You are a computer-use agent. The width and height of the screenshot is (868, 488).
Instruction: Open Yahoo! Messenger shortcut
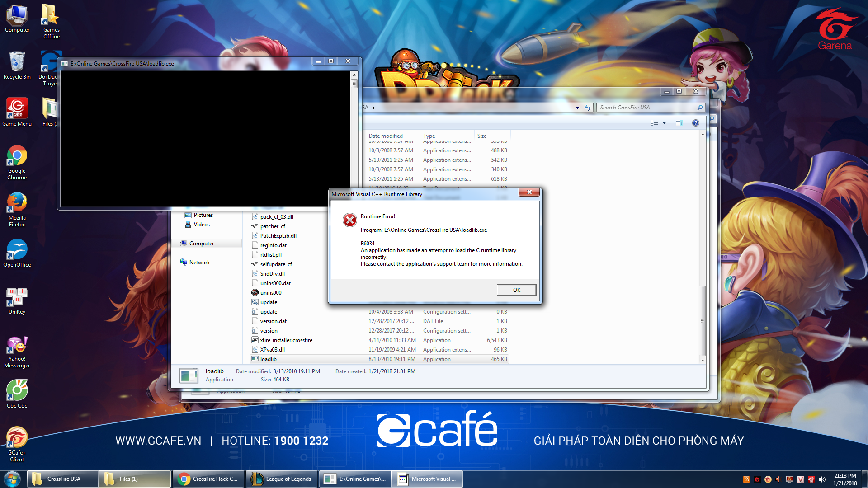click(17, 352)
